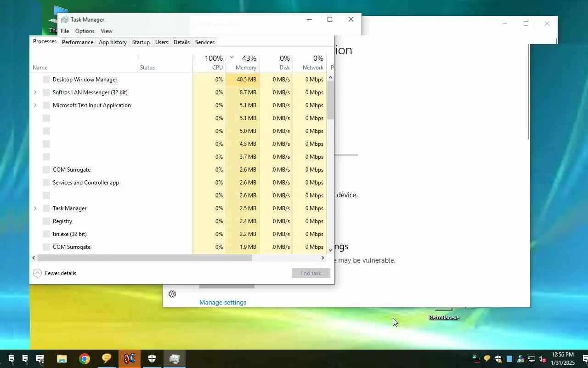
Task: Click the process list scroll down arrow
Action: tap(330, 250)
